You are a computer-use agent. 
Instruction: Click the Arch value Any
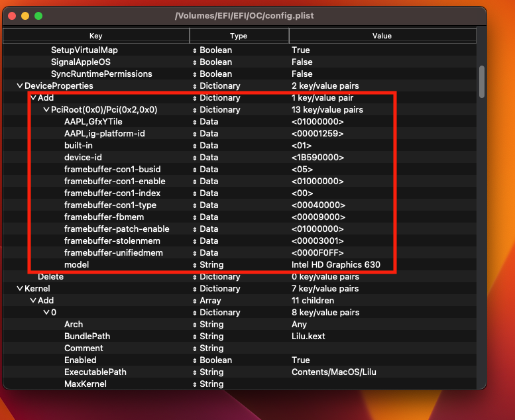pyautogui.click(x=299, y=325)
